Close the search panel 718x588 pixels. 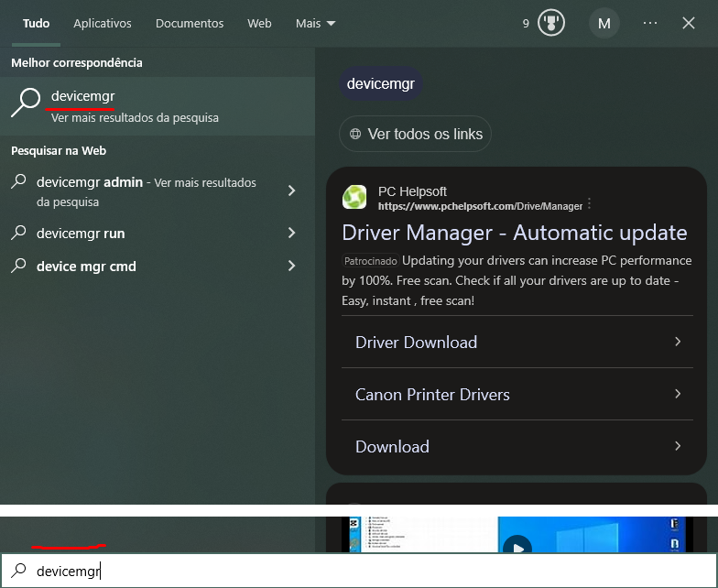click(x=689, y=23)
